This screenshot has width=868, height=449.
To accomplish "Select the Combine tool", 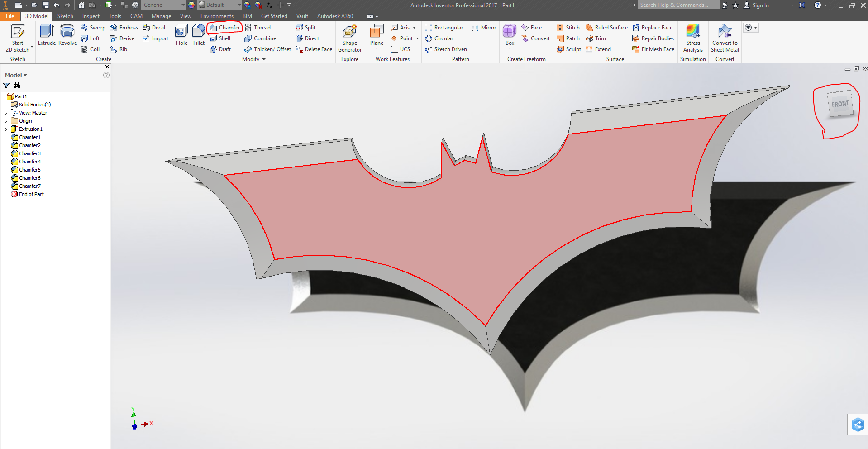I will pos(260,38).
